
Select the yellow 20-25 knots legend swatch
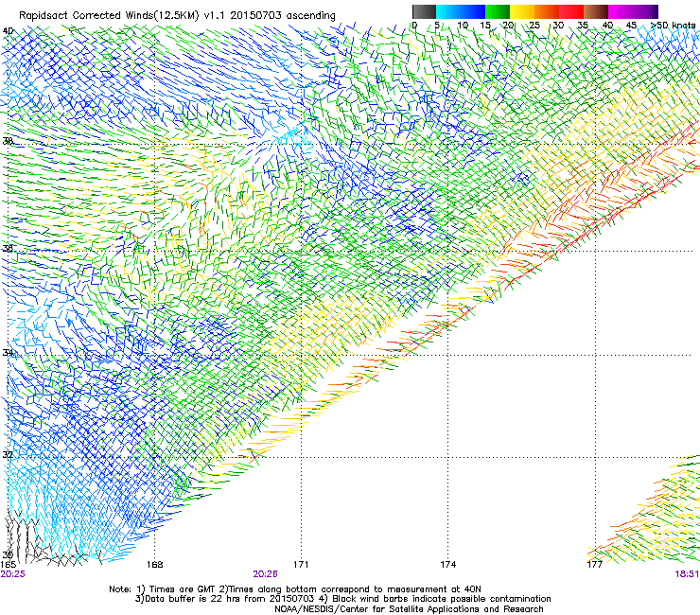click(522, 11)
